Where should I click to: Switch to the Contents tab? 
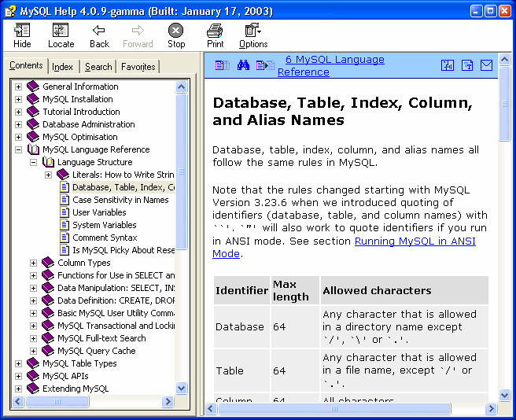pyautogui.click(x=26, y=65)
